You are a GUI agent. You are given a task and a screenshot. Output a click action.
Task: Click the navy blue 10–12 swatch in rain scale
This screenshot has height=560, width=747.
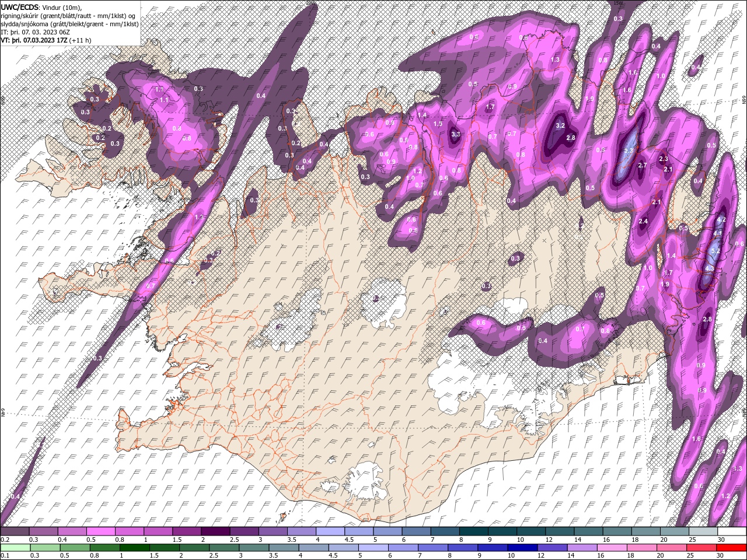point(522,547)
